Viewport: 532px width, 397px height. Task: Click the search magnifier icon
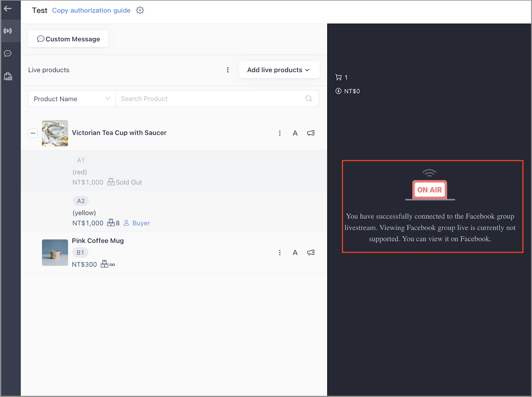coord(309,99)
